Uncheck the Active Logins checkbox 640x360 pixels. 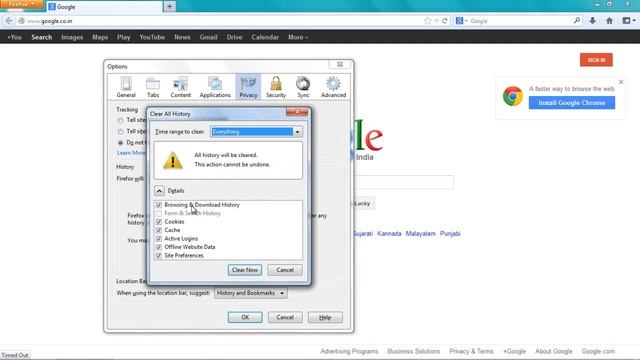point(159,238)
